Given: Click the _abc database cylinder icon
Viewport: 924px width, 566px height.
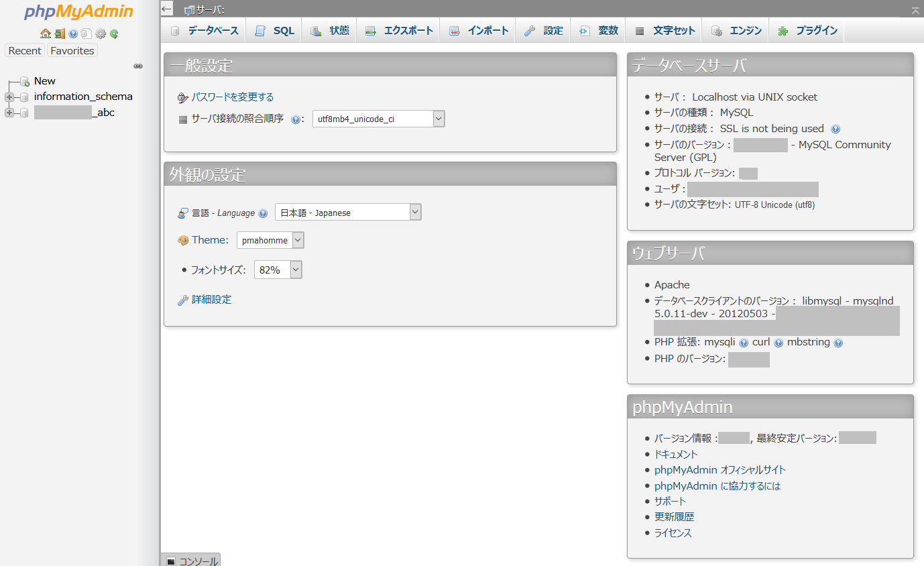Looking at the screenshot, I should pyautogui.click(x=25, y=113).
